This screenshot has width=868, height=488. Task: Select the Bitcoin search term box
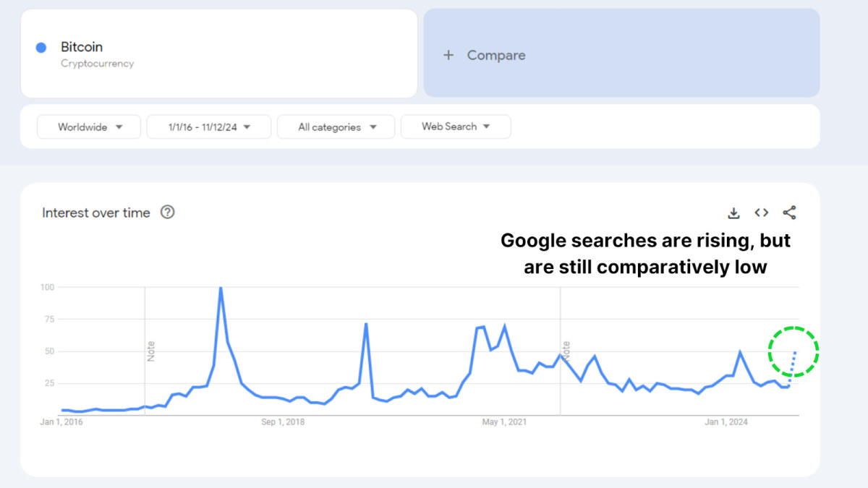(x=218, y=53)
